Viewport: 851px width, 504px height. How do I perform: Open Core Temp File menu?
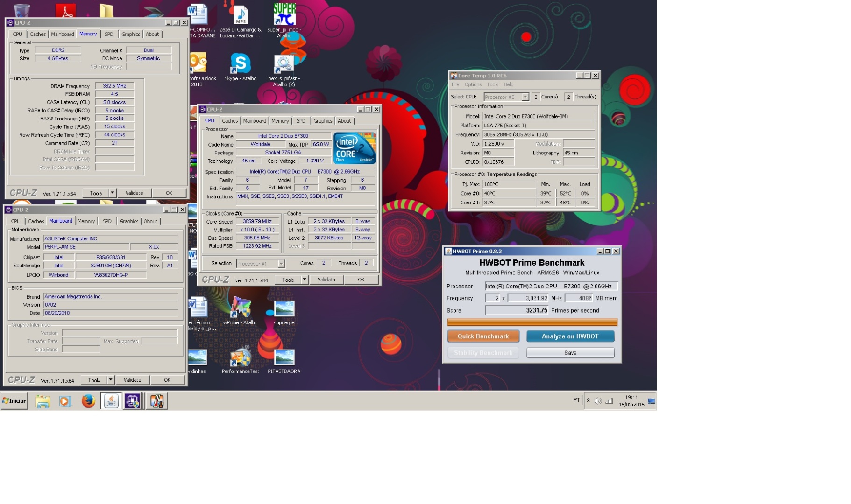click(x=455, y=84)
